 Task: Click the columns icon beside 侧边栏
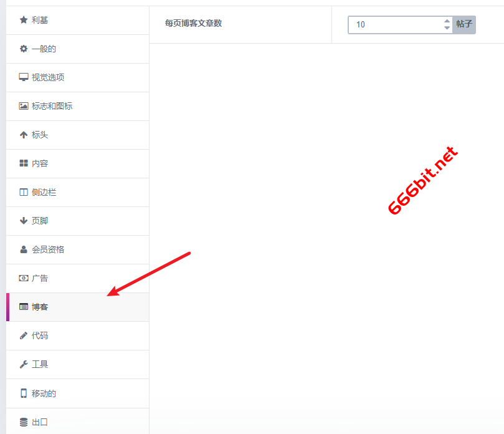point(24,192)
